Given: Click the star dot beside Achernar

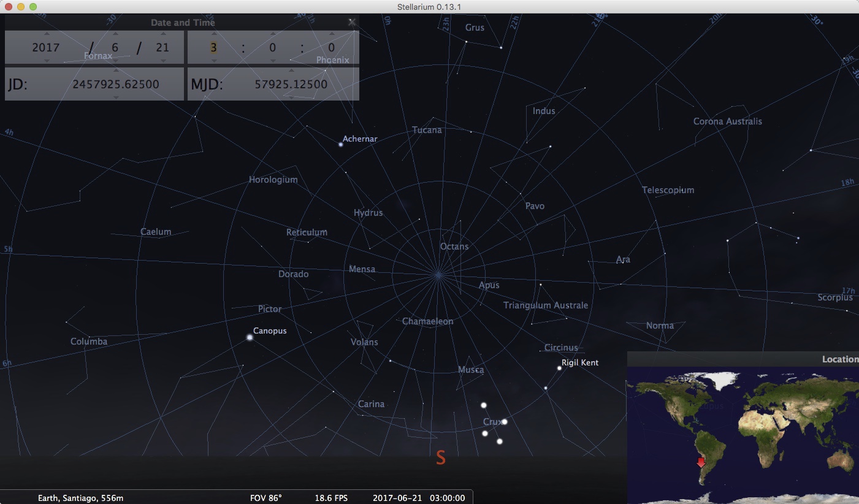Looking at the screenshot, I should tap(341, 145).
